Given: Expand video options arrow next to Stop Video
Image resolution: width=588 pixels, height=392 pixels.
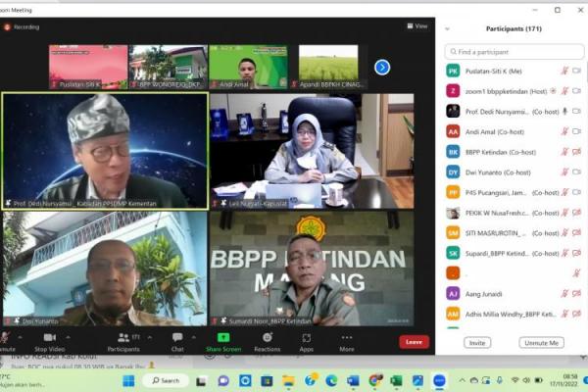Looking at the screenshot, I should coord(68,337).
